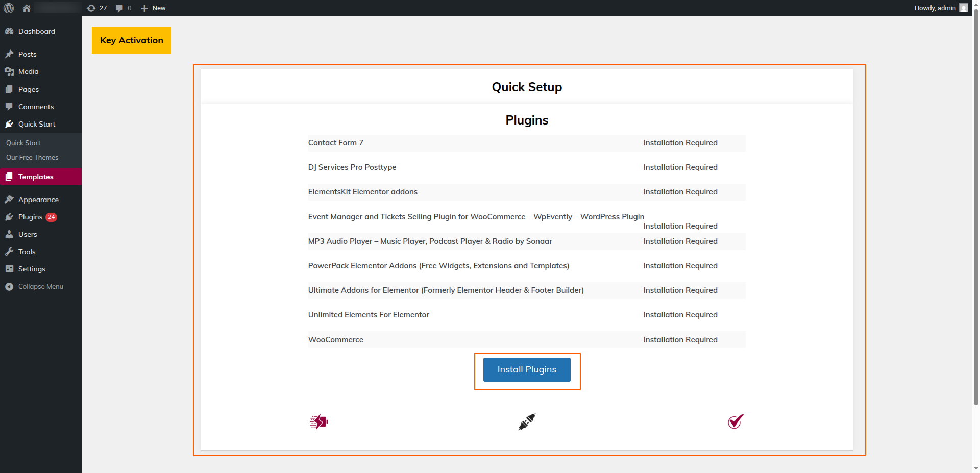Click the page vertical scrollbar
This screenshot has height=473, width=980.
(976, 204)
